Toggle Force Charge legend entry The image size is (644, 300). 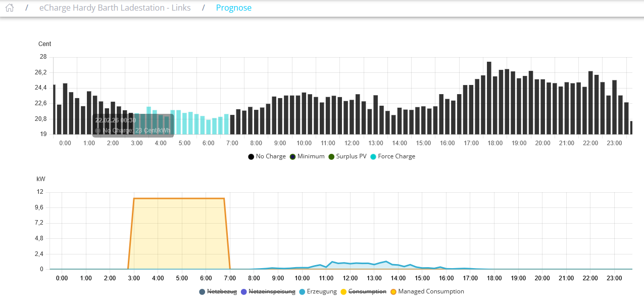pyautogui.click(x=396, y=156)
